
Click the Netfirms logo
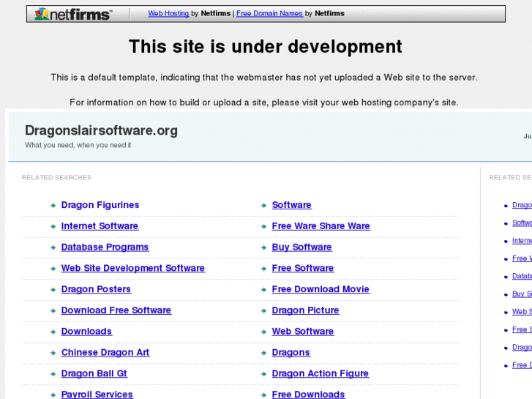click(72, 14)
